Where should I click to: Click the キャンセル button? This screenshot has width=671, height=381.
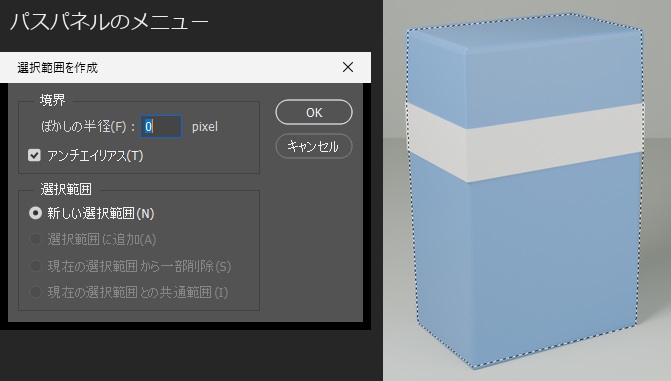coord(314,146)
